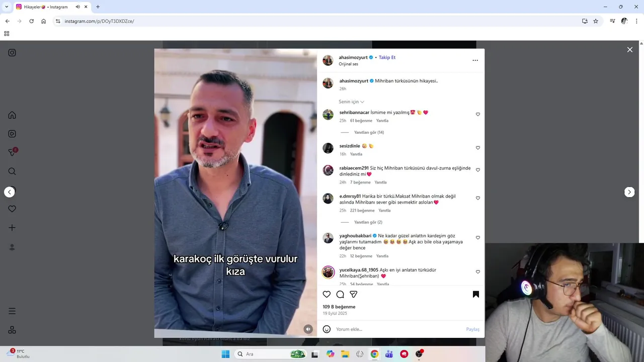Open Notifications heart icon in sidebar
Screen dimensions: 644x362
tap(12, 209)
